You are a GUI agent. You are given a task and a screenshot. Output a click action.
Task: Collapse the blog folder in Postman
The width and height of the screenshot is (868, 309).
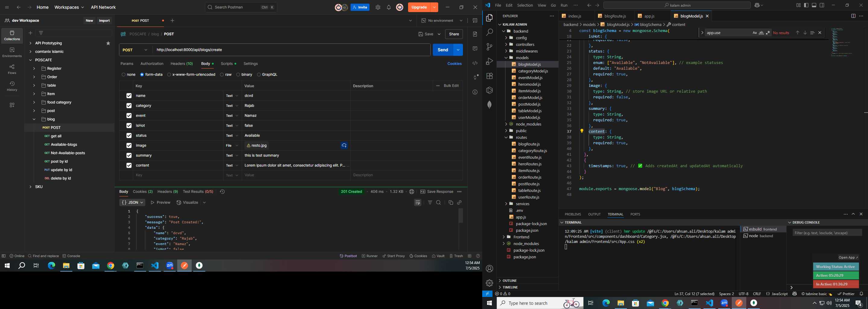coord(34,119)
